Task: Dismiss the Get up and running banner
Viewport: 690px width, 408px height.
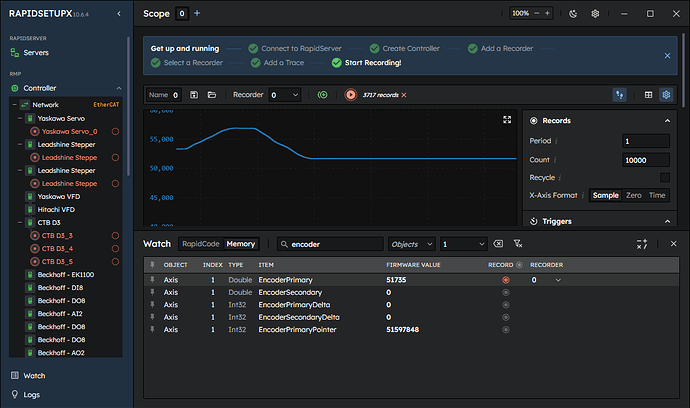Action: (668, 55)
